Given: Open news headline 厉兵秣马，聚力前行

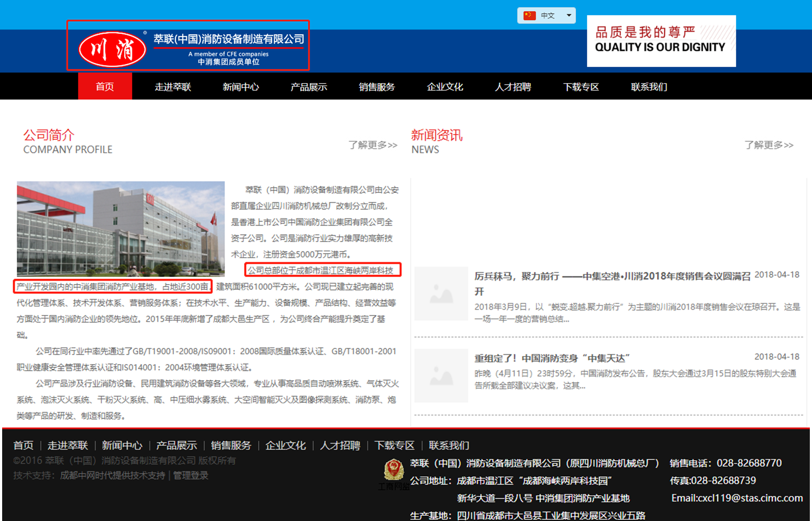Looking at the screenshot, I should point(612,284).
